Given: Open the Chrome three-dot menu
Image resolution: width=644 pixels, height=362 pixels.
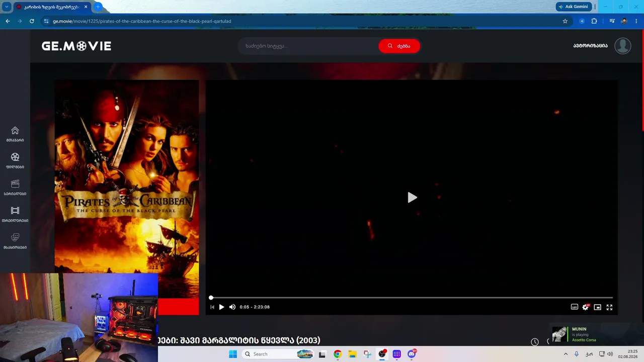Looking at the screenshot, I should tap(636, 21).
